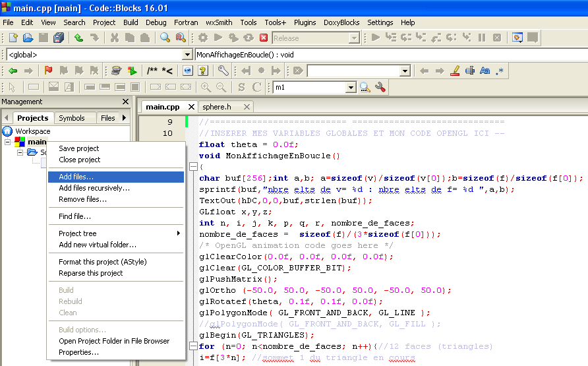Select Format this project (AStyle)
This screenshot has height=366, width=588.
[x=116, y=262]
